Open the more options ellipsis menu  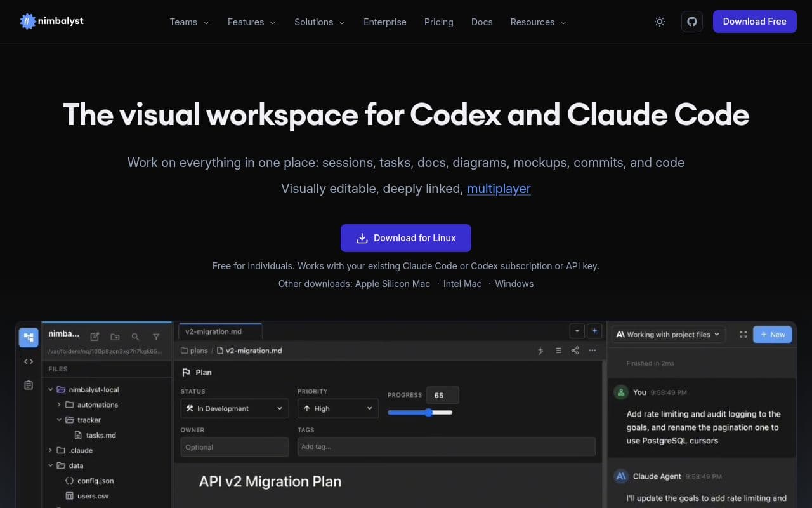[x=593, y=351]
